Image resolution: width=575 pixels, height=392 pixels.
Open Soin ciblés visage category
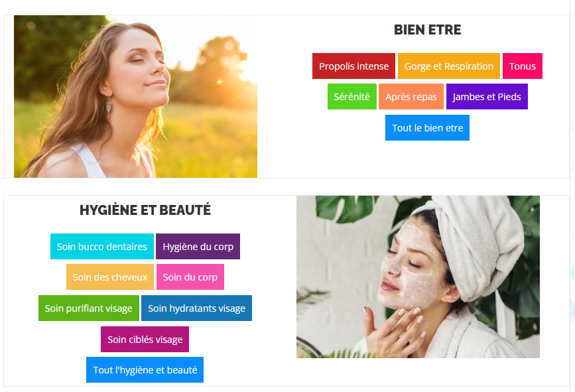tap(145, 339)
